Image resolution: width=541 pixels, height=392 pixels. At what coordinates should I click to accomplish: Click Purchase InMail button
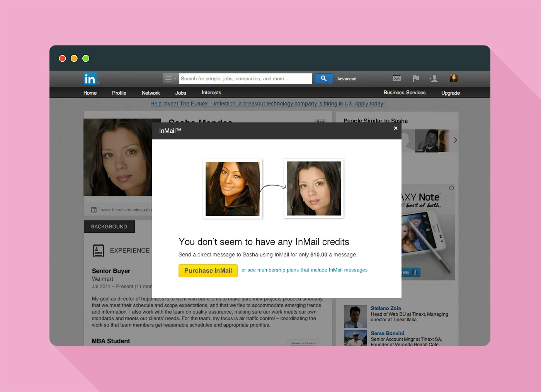tap(208, 270)
